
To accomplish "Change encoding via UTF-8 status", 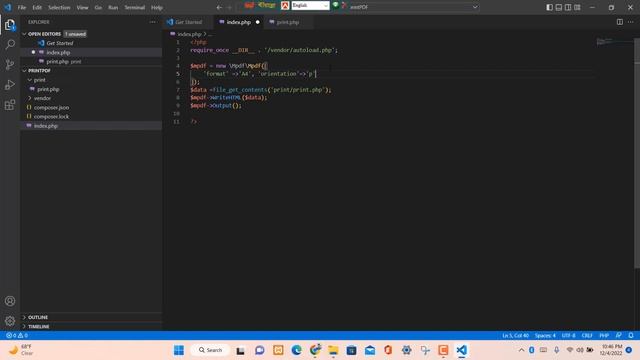I will click(568, 335).
